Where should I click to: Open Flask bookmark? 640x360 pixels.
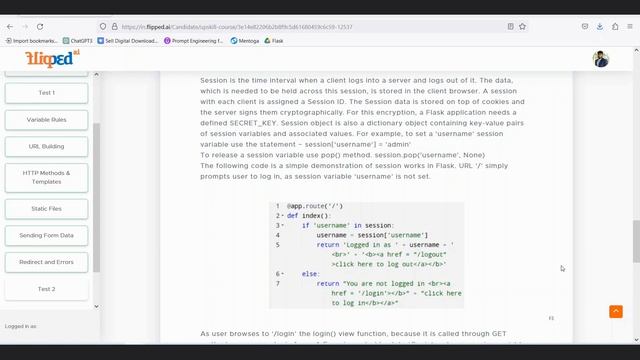pos(274,41)
